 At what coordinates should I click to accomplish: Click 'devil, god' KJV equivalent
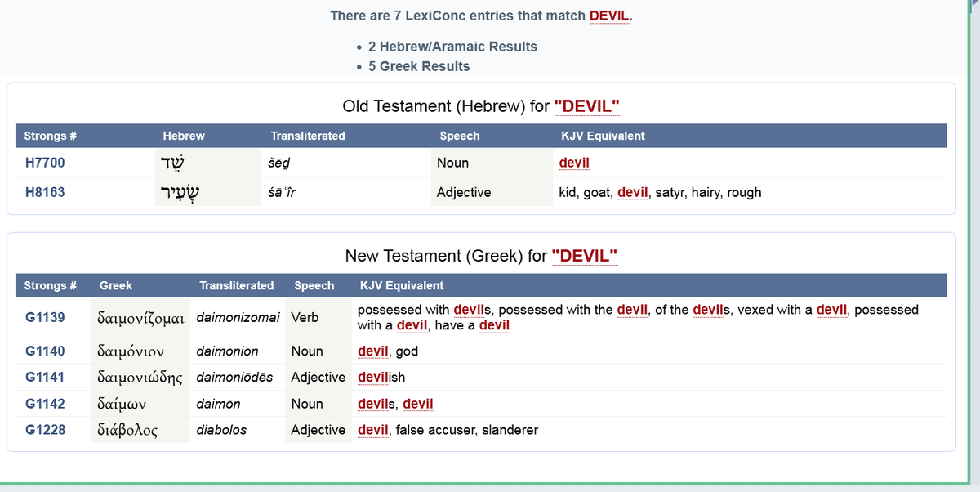[388, 351]
